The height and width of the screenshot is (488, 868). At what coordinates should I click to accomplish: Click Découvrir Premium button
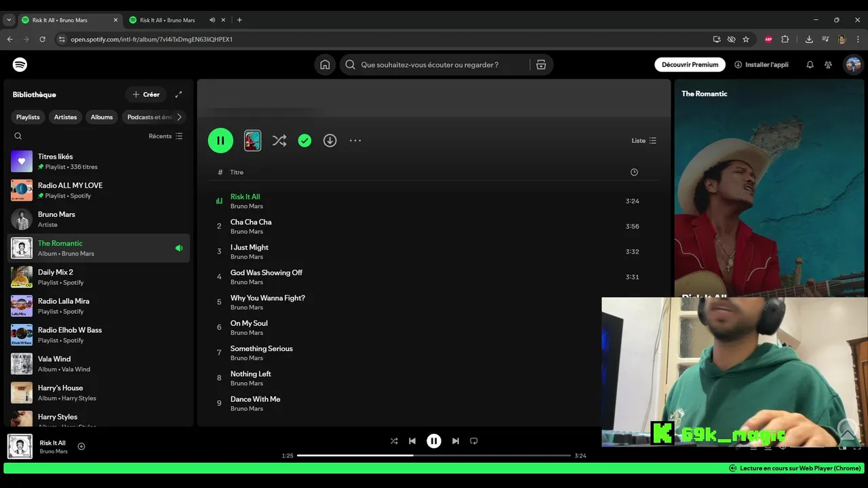pos(690,65)
